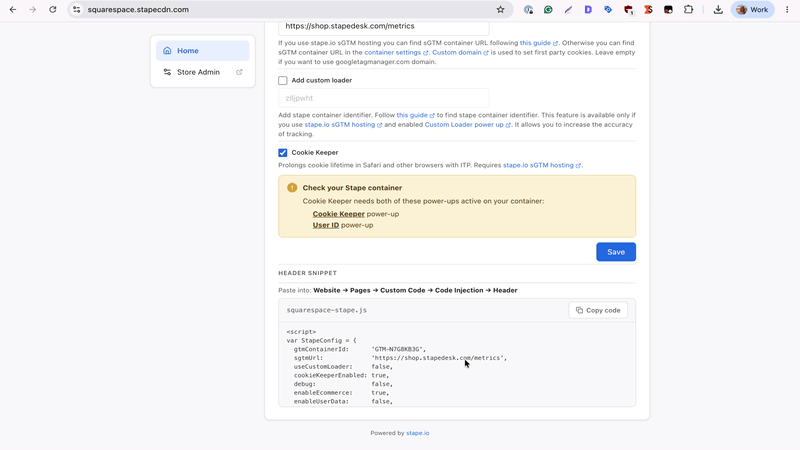Open the container settings link

tap(396, 52)
